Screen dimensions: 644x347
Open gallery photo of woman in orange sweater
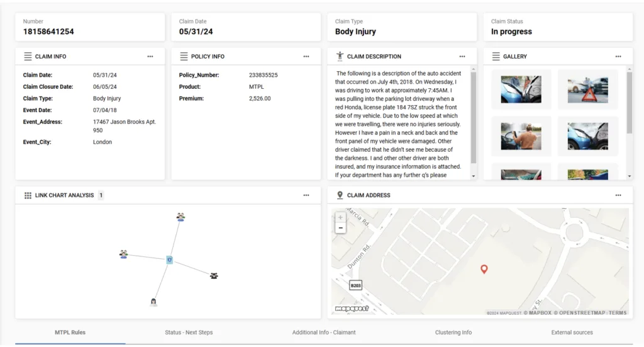point(521,136)
